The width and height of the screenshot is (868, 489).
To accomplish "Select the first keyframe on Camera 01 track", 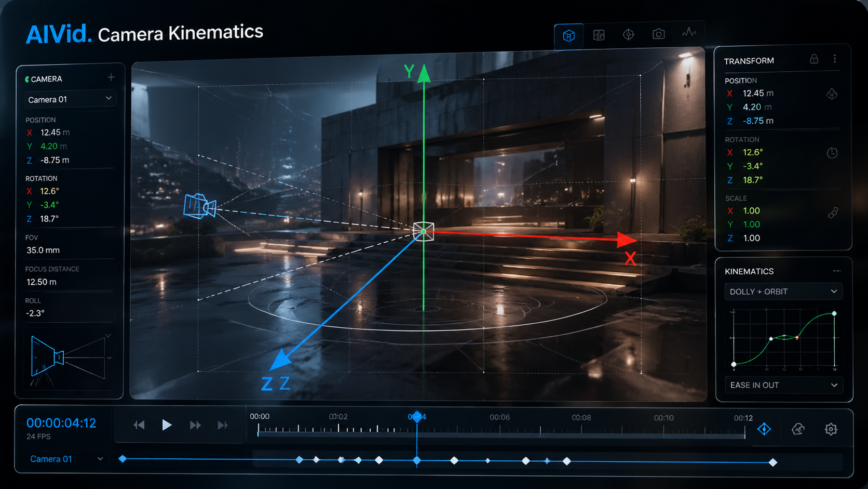I will 123,459.
